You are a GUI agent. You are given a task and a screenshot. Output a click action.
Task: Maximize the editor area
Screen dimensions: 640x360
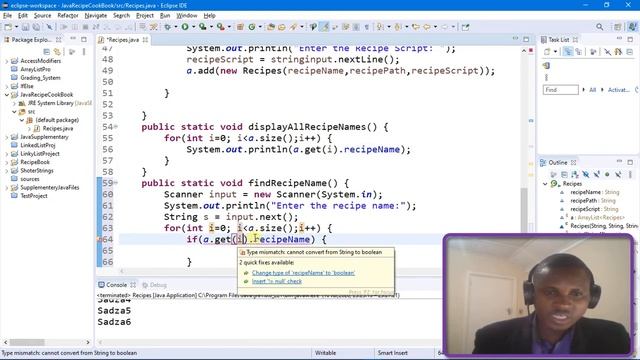(526, 39)
